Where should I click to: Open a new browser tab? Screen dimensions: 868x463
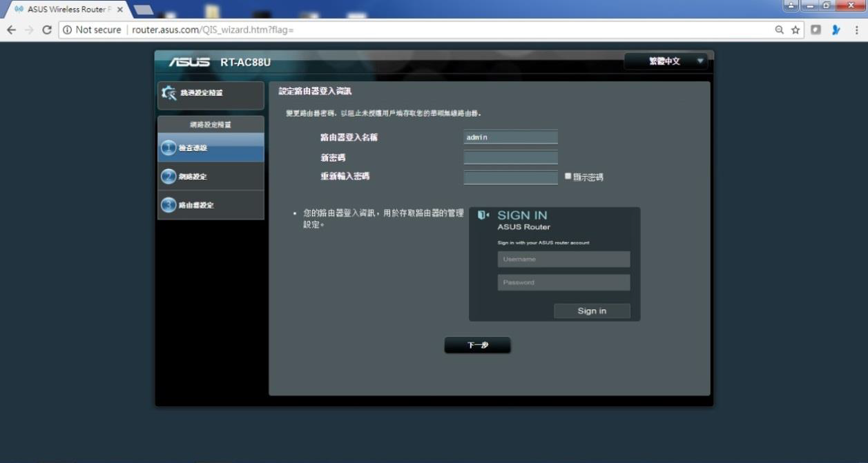click(x=143, y=9)
